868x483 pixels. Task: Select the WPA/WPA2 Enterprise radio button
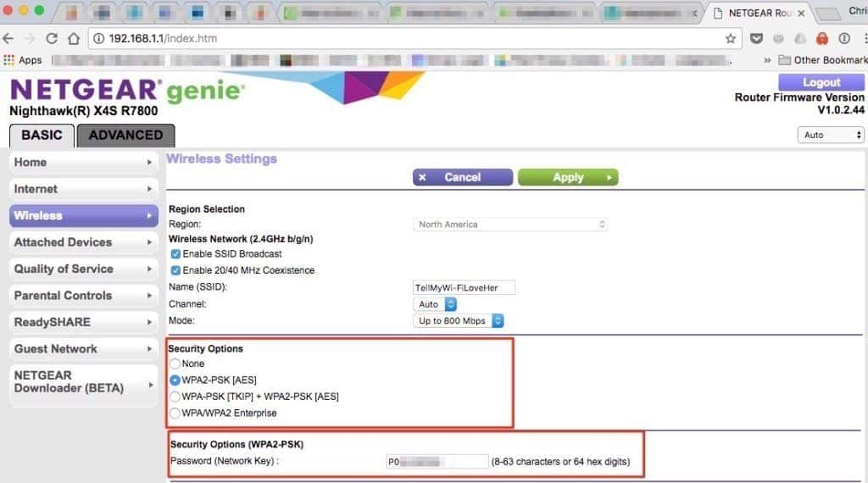coord(175,414)
